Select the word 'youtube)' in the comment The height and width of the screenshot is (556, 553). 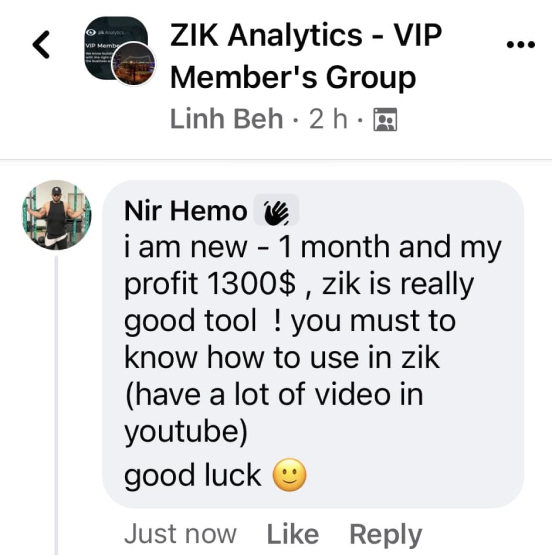point(186,432)
